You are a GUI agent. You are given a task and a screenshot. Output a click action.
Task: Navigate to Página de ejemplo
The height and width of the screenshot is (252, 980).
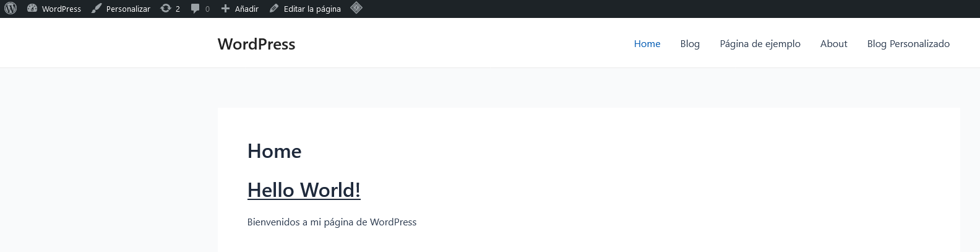[760, 43]
